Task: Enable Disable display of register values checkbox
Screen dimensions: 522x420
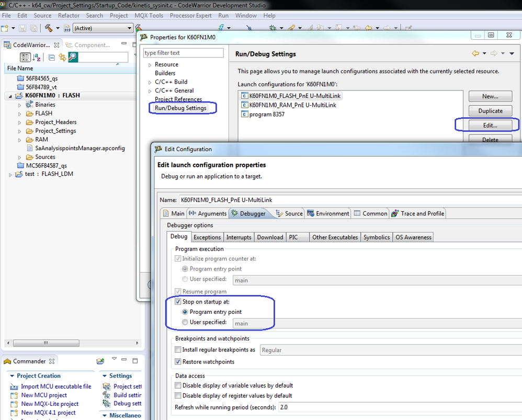Action: [178, 395]
